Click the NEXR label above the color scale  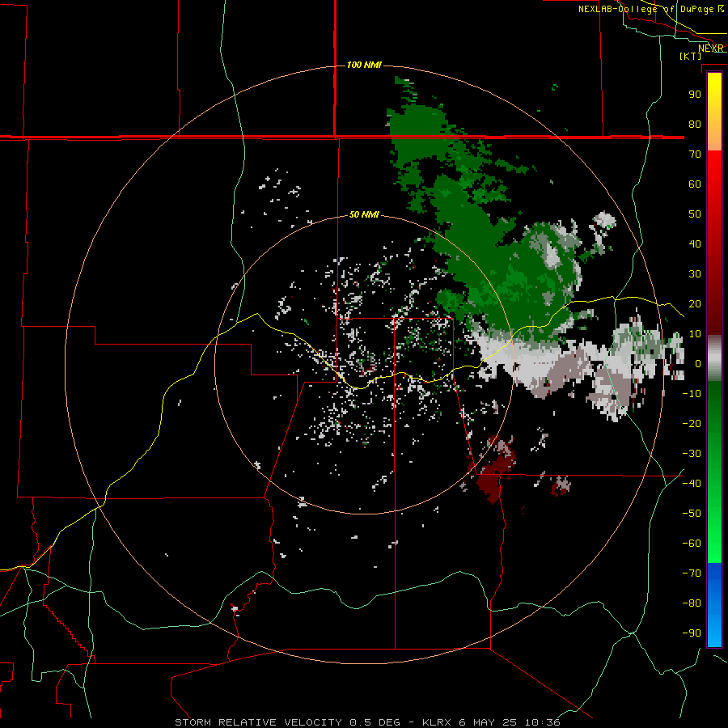pos(711,49)
